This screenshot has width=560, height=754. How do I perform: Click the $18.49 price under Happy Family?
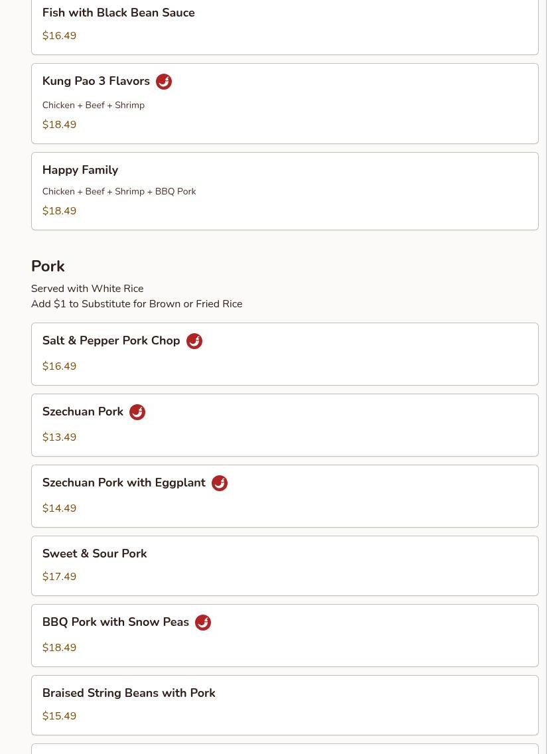[59, 211]
